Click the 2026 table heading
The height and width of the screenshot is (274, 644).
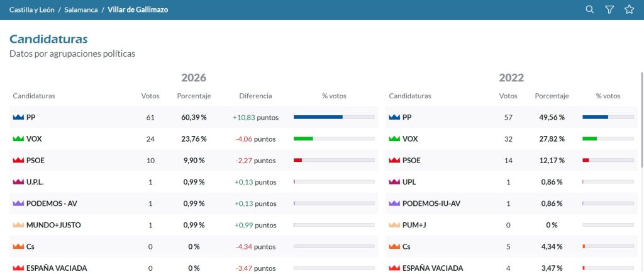coord(194,77)
